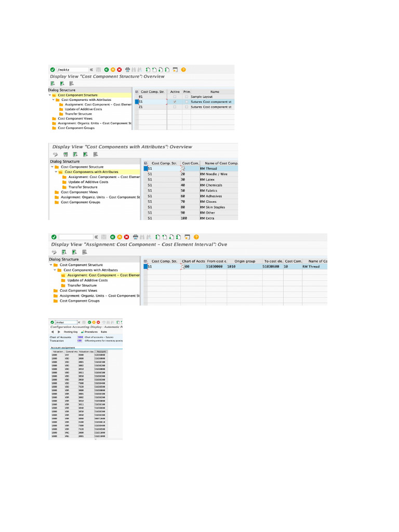Toggle Active checkbox for row Z1
The image size is (399, 532).
point(175,107)
